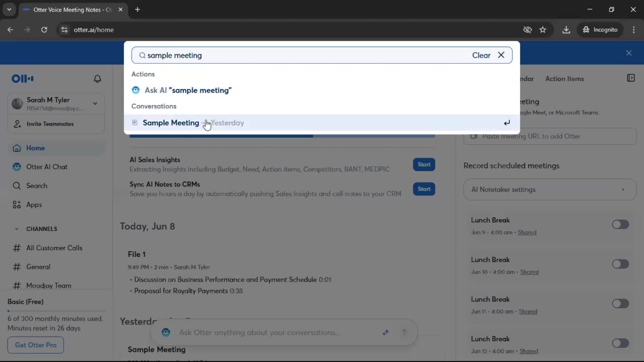Image resolution: width=644 pixels, height=362 pixels.
Task: Enable toggle for Lunch Break Jun 11
Action: click(x=621, y=304)
